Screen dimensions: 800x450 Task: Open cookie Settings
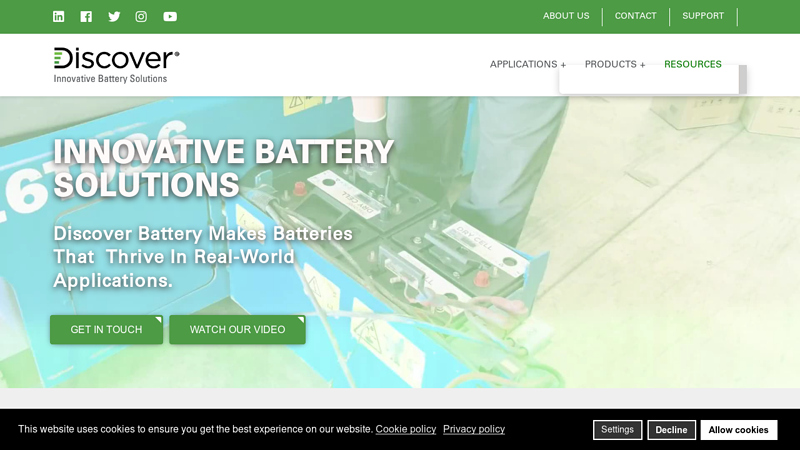617,430
